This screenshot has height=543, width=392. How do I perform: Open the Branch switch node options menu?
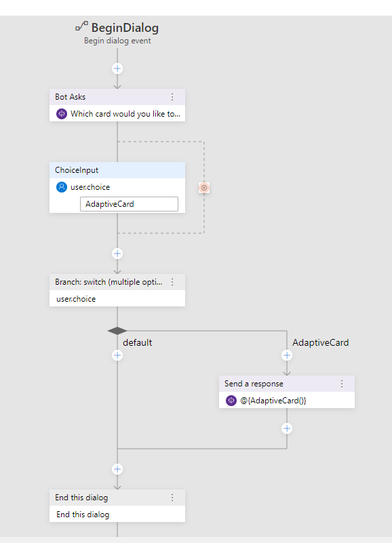[x=172, y=282]
